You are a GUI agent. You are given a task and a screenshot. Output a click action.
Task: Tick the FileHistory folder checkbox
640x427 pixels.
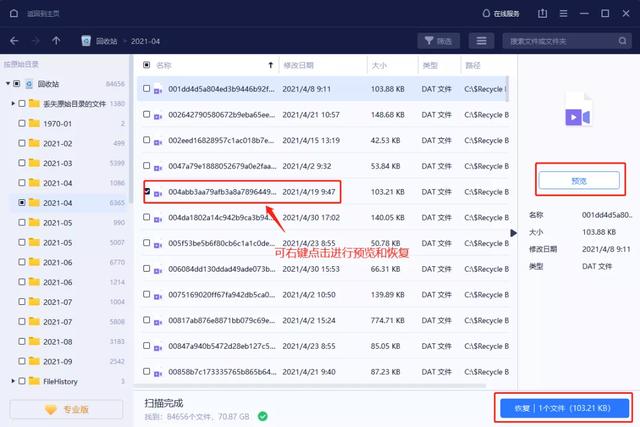[22, 381]
